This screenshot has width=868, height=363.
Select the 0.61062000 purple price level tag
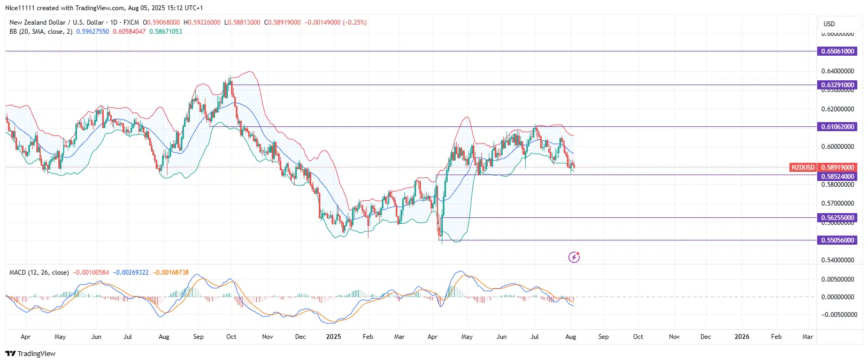838,127
